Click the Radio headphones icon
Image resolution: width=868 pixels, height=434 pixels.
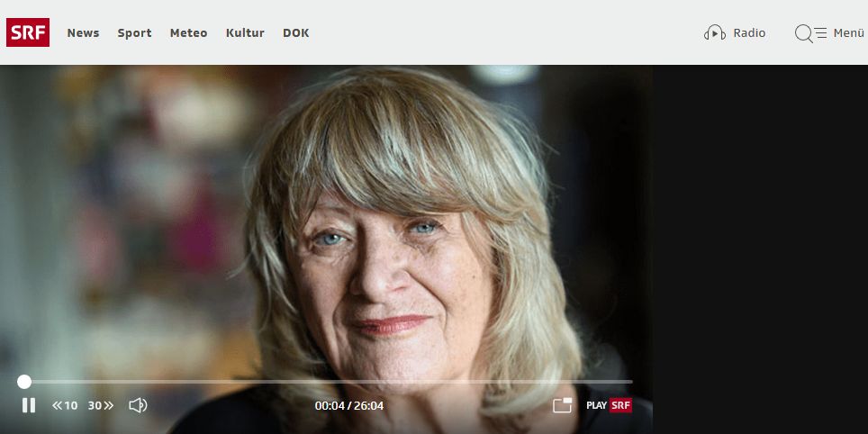715,32
